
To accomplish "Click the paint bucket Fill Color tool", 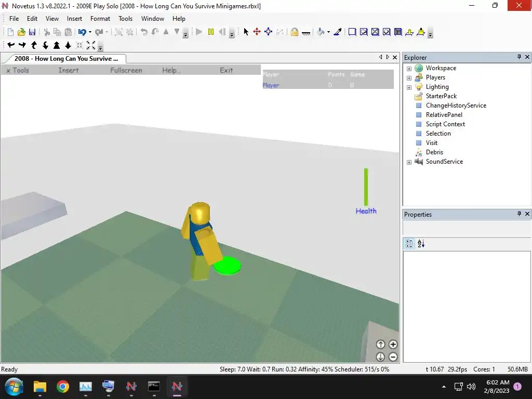I will (320, 32).
